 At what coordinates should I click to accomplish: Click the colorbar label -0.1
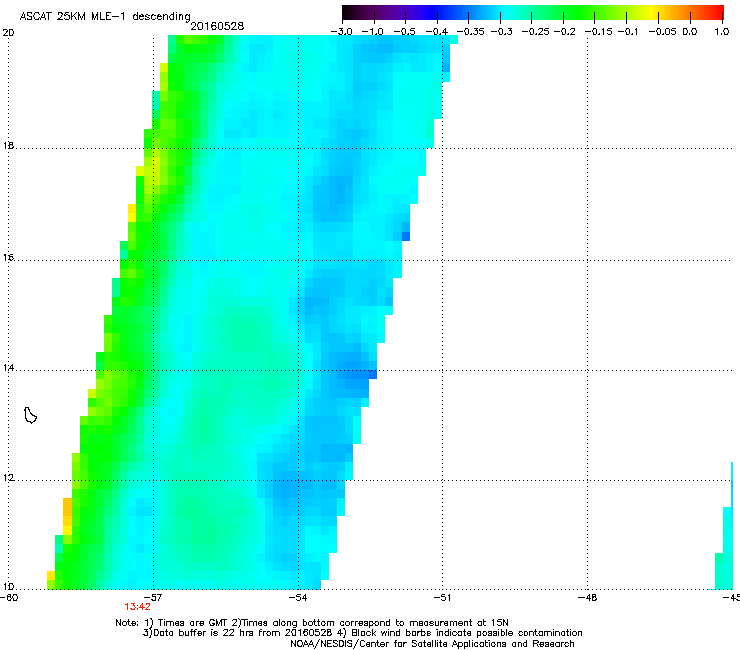(x=628, y=32)
